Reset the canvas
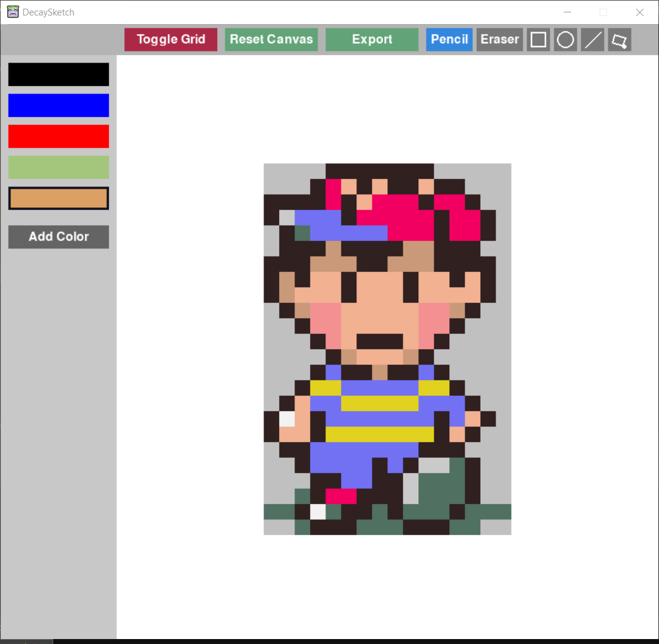Screen dimensions: 659x644 point(271,40)
